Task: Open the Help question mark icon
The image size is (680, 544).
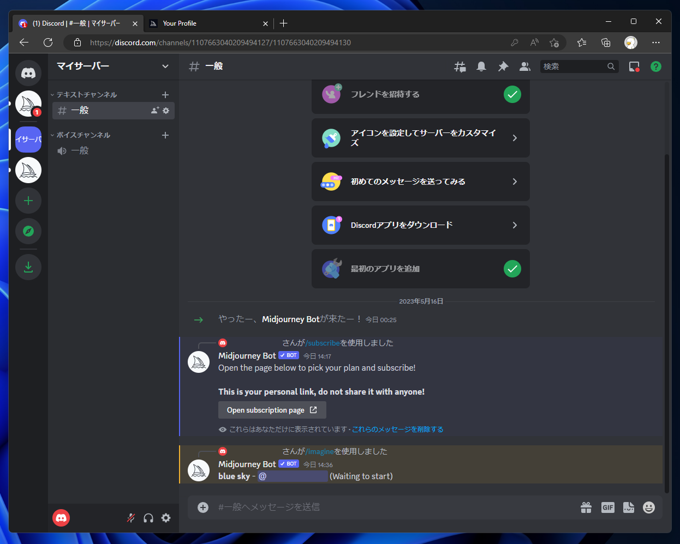Action: click(x=656, y=66)
